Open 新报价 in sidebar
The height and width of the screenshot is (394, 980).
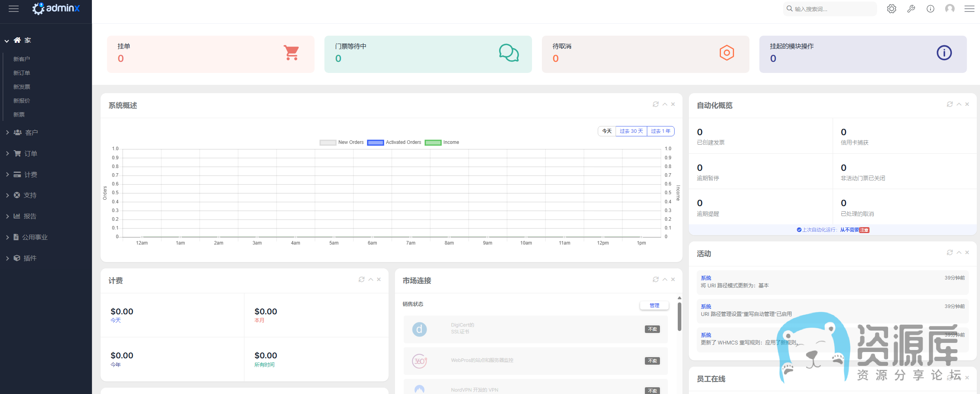pyautogui.click(x=22, y=101)
